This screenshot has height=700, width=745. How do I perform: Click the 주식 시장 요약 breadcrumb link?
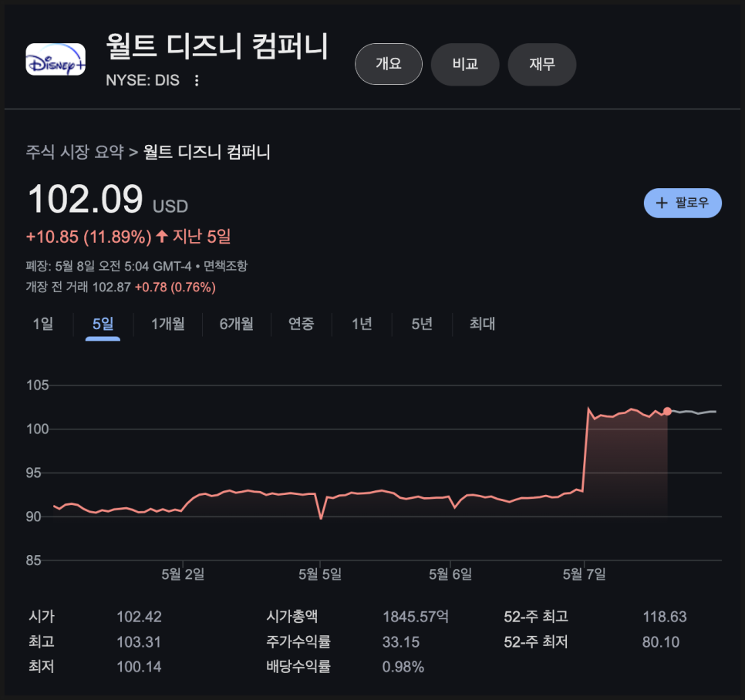pos(75,152)
